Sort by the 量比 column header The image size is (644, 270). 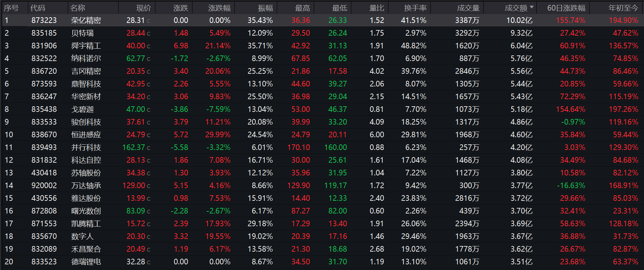point(377,8)
